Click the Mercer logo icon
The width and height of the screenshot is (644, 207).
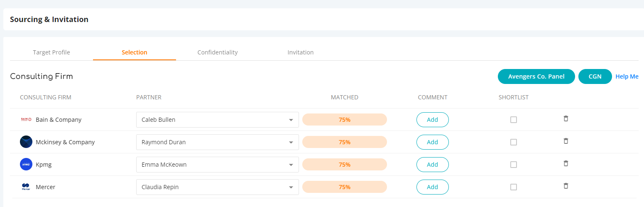(26, 187)
